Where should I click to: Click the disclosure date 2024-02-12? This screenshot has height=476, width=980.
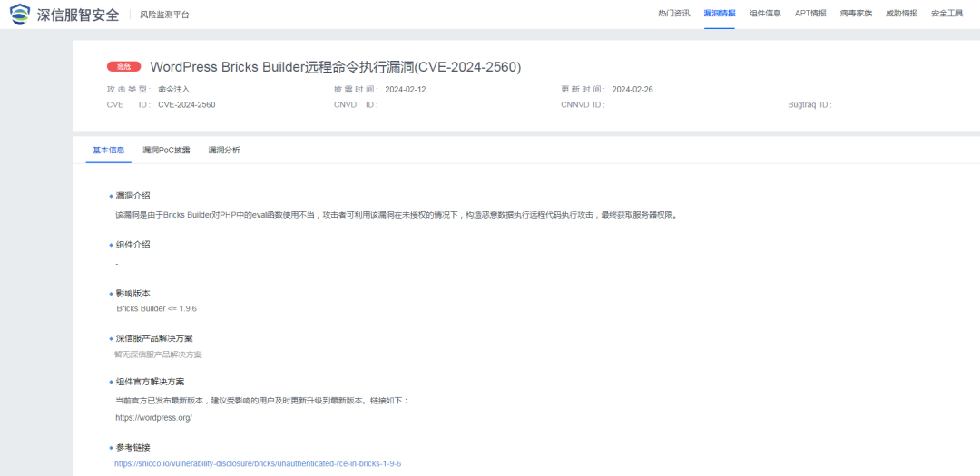point(406,90)
